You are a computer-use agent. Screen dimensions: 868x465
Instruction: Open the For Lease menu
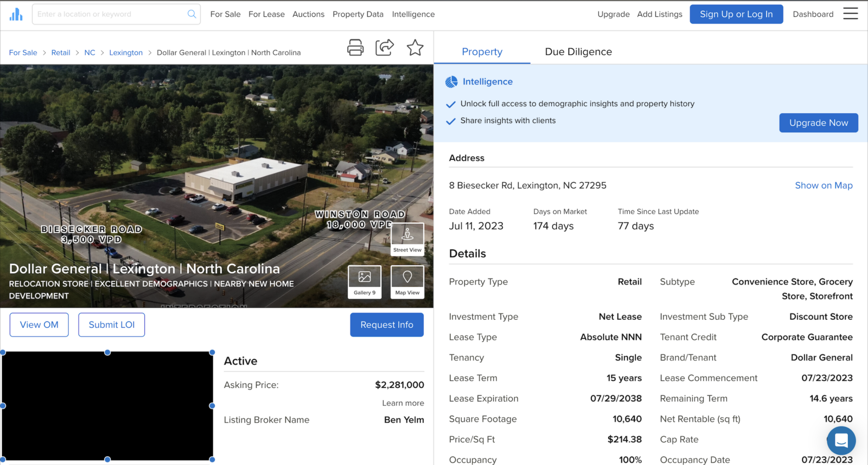click(x=266, y=14)
